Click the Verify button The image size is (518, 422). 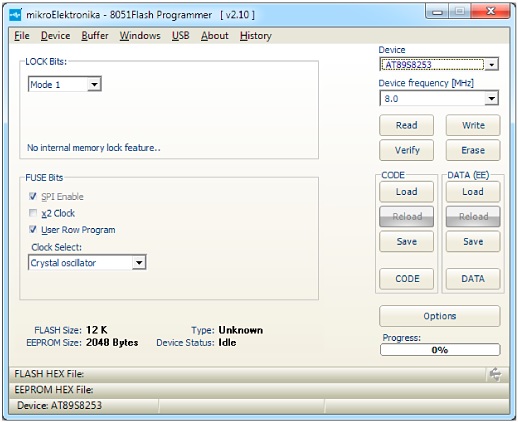pyautogui.click(x=406, y=150)
